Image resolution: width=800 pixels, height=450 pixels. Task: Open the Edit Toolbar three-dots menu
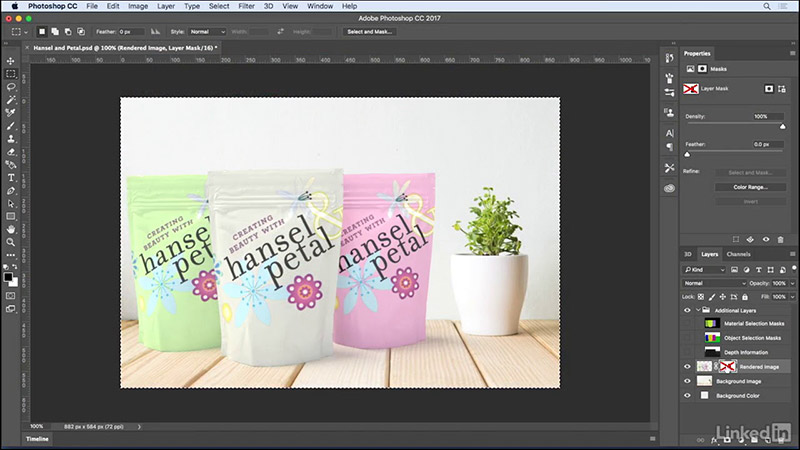click(x=11, y=255)
